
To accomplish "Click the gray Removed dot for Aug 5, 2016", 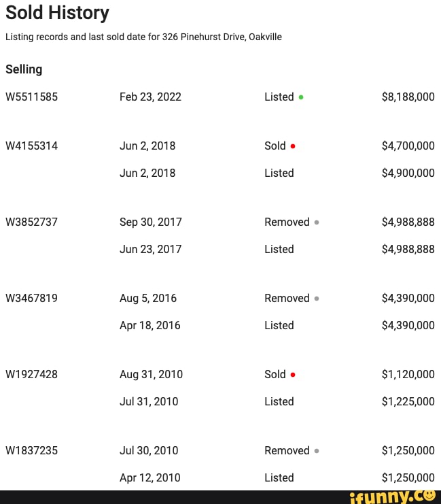I will click(317, 299).
